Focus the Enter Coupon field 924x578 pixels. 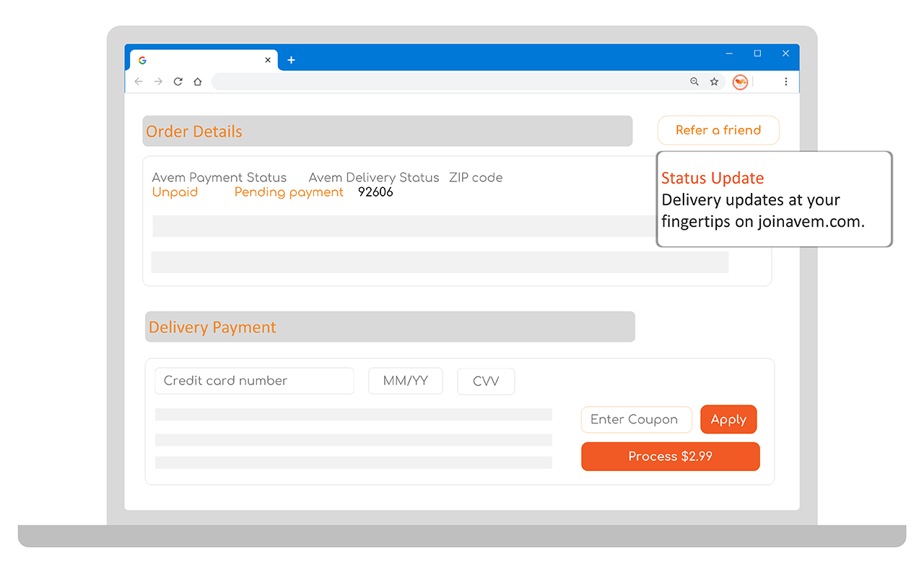pyautogui.click(x=637, y=419)
